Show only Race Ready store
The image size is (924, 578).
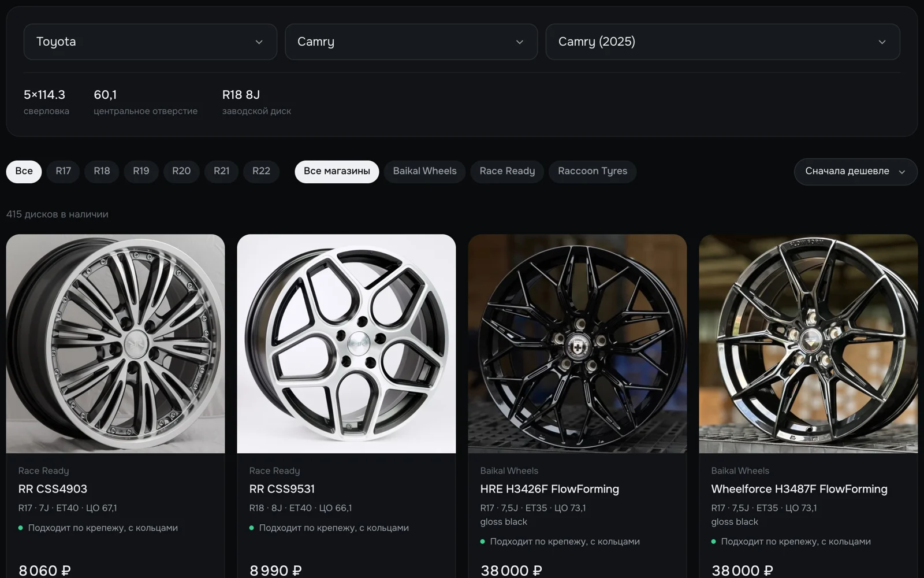point(507,172)
